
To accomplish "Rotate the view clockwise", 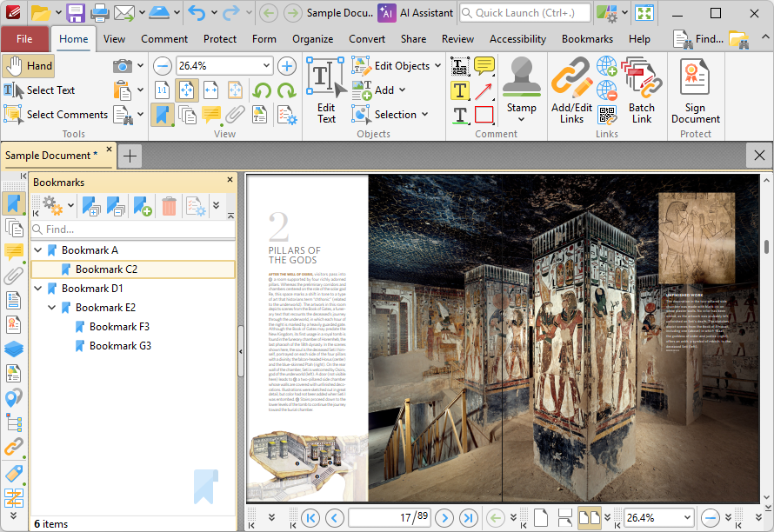I will 286,90.
